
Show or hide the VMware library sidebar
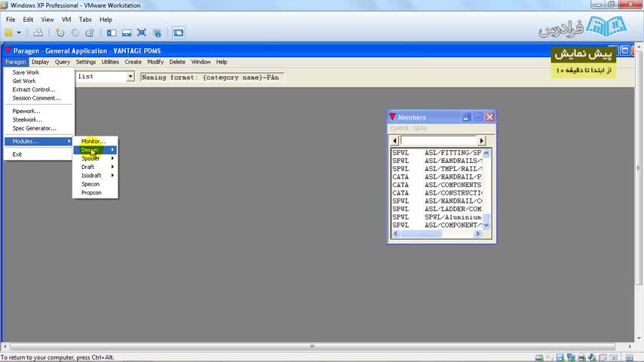click(x=112, y=33)
